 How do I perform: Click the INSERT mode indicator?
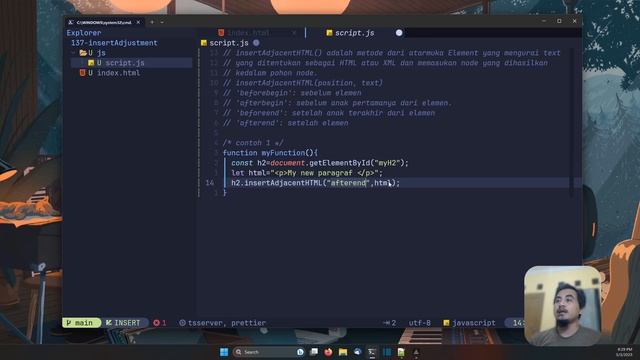[x=123, y=323]
